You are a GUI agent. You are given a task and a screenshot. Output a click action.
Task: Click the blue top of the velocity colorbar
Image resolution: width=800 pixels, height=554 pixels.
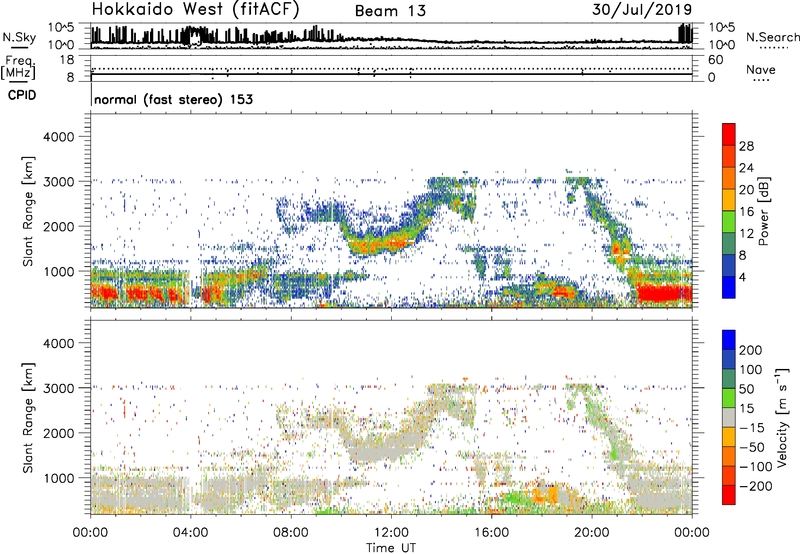(729, 340)
